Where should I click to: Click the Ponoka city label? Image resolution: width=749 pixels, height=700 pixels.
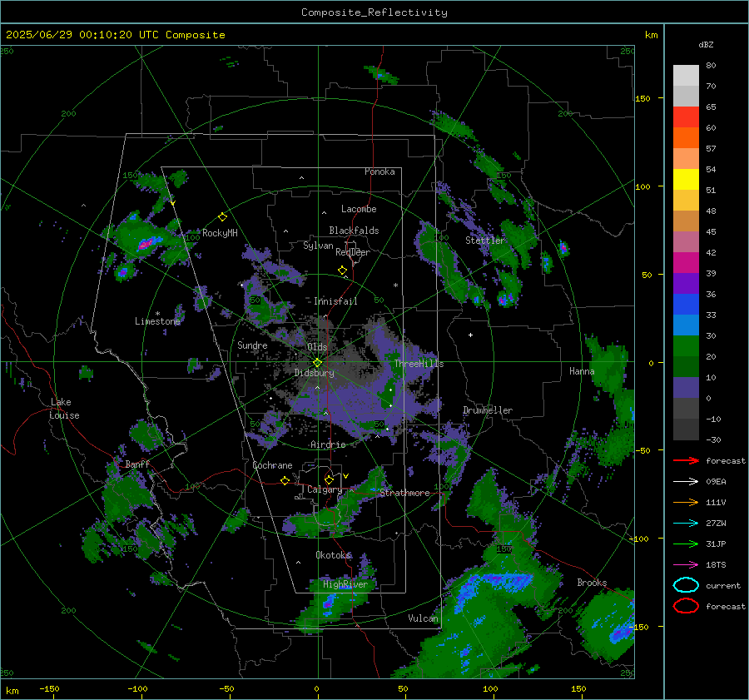tap(379, 171)
